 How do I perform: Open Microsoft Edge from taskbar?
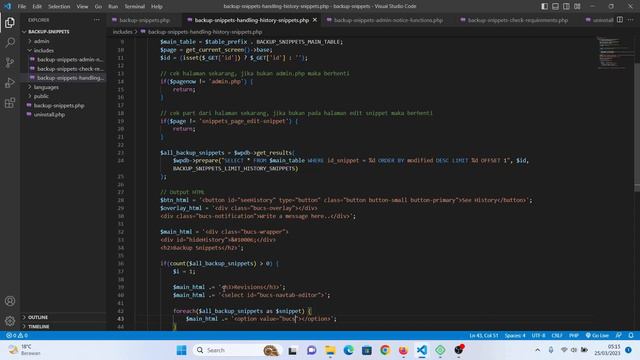348,350
